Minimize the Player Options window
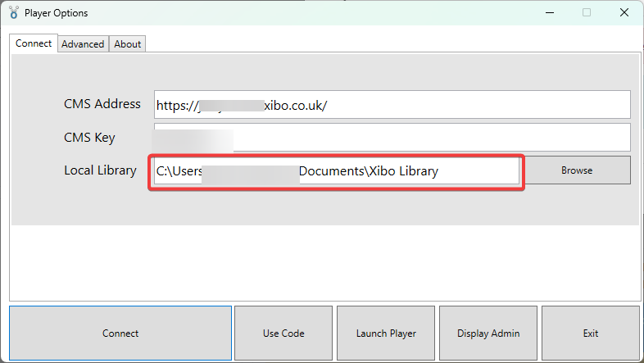The image size is (644, 363). tap(548, 13)
